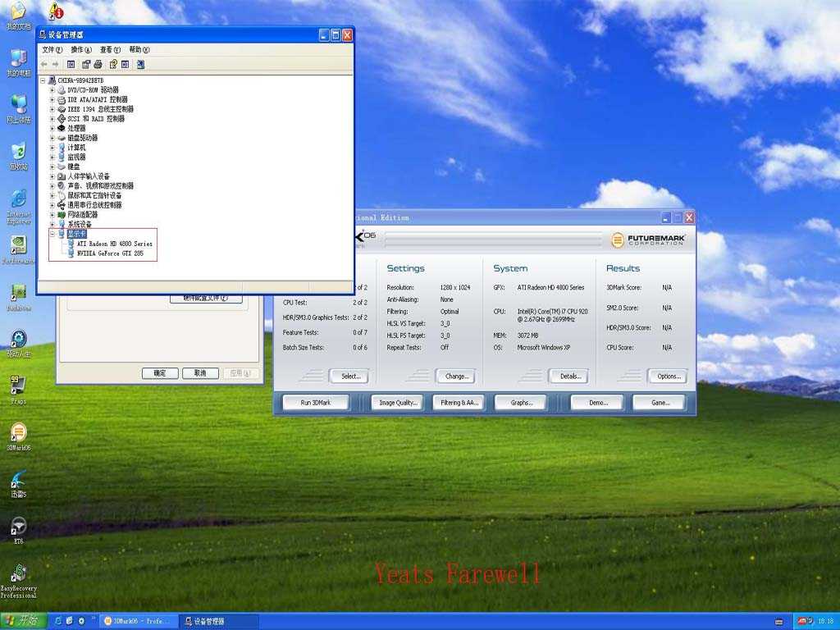The height and width of the screenshot is (630, 840).
Task: Collapse the CHINA-9B942B87B root node
Action: 43,80
